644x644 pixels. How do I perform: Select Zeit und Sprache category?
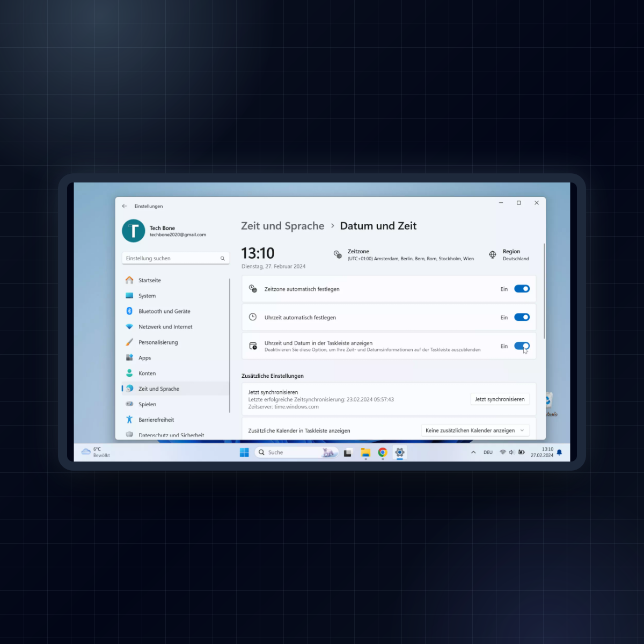175,389
